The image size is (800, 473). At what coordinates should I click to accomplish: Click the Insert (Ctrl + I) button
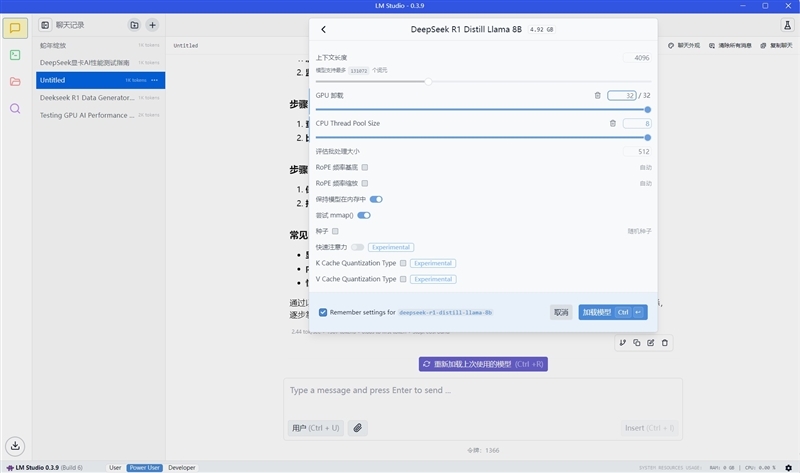pyautogui.click(x=649, y=428)
